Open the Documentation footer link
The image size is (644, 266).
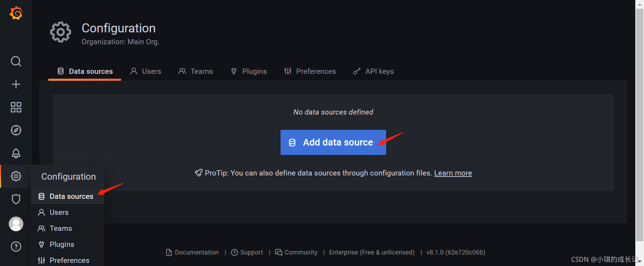192,252
